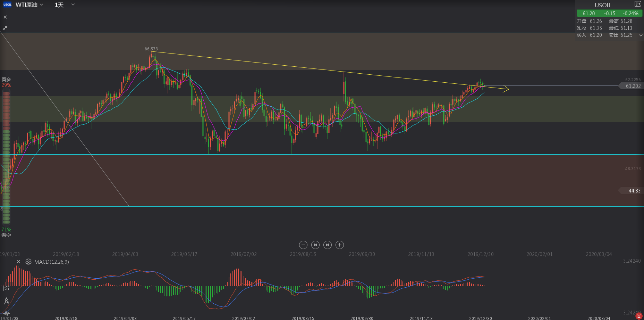Click the blue USOIL logo badge
This screenshot has height=320, width=644.
point(7,5)
